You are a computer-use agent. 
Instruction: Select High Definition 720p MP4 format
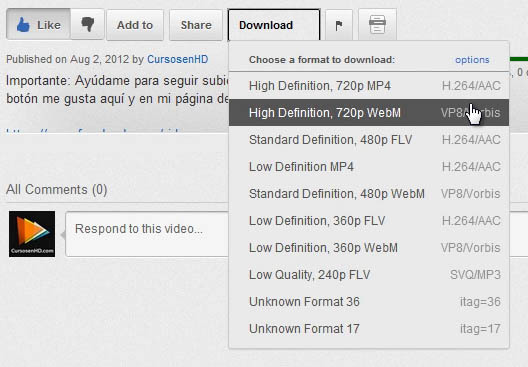[369, 86]
